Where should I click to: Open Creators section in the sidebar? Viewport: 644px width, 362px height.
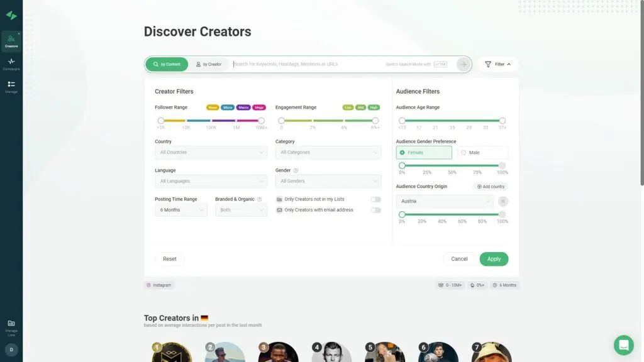[x=11, y=41]
